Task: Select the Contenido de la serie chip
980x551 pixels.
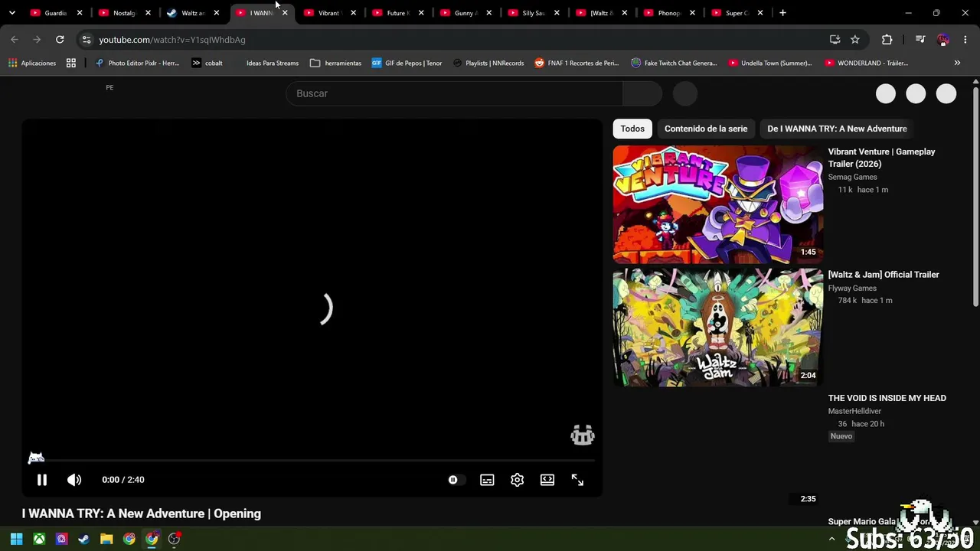Action: coord(706,129)
